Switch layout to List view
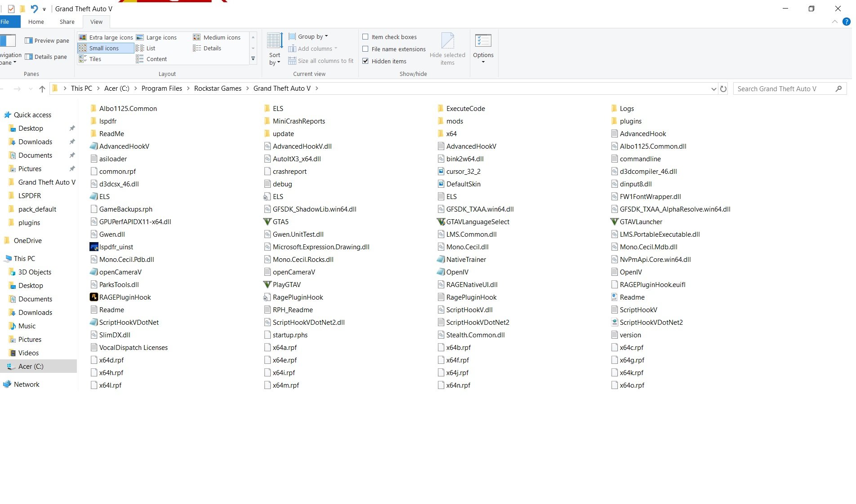This screenshot has height=504, width=856. tap(146, 48)
